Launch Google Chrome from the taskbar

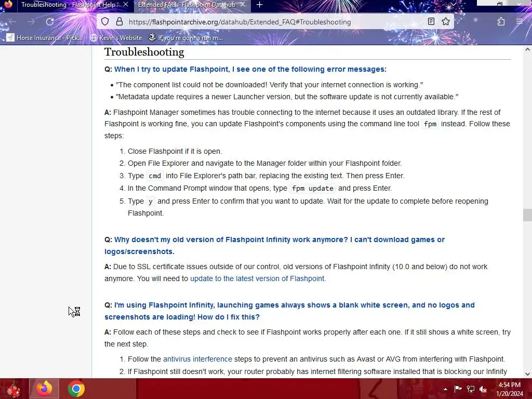pos(76,389)
